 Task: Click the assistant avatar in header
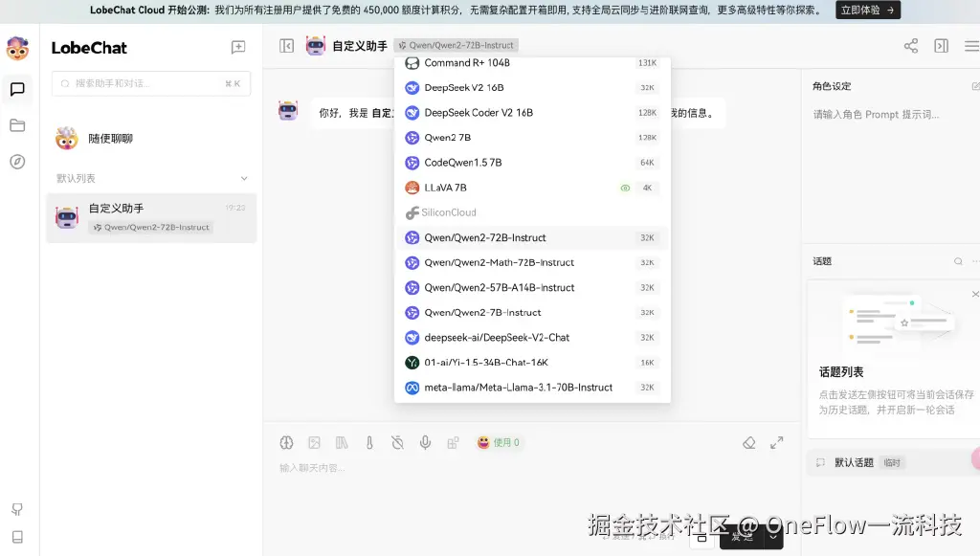316,45
